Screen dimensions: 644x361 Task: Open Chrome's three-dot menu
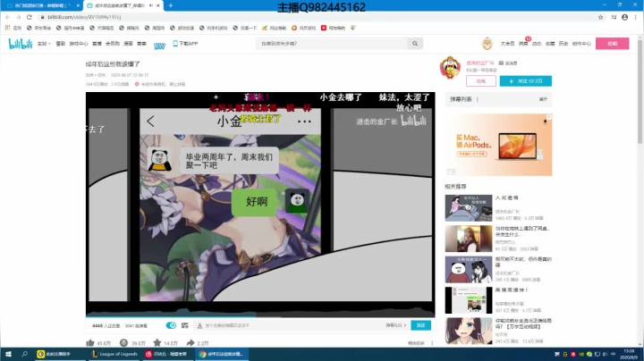tap(636, 17)
